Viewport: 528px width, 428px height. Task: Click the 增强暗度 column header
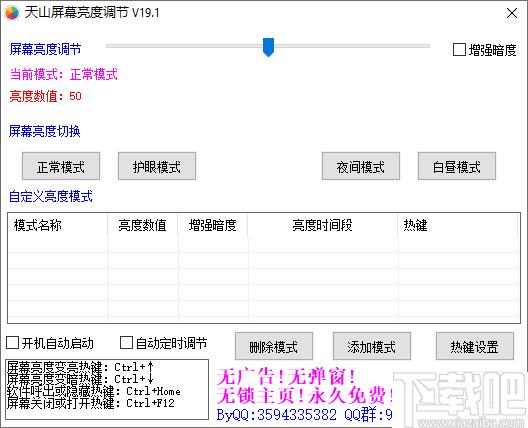213,225
